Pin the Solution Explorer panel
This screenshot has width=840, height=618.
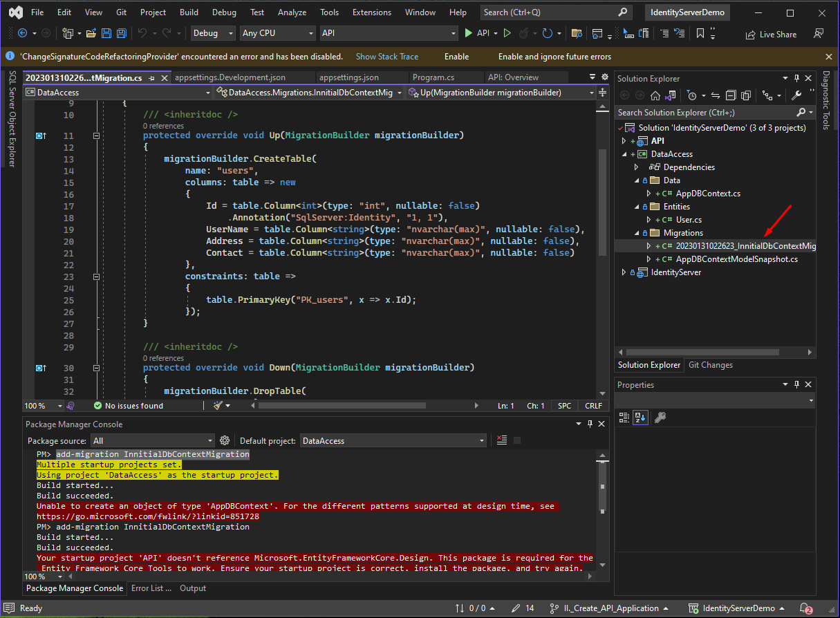click(796, 78)
